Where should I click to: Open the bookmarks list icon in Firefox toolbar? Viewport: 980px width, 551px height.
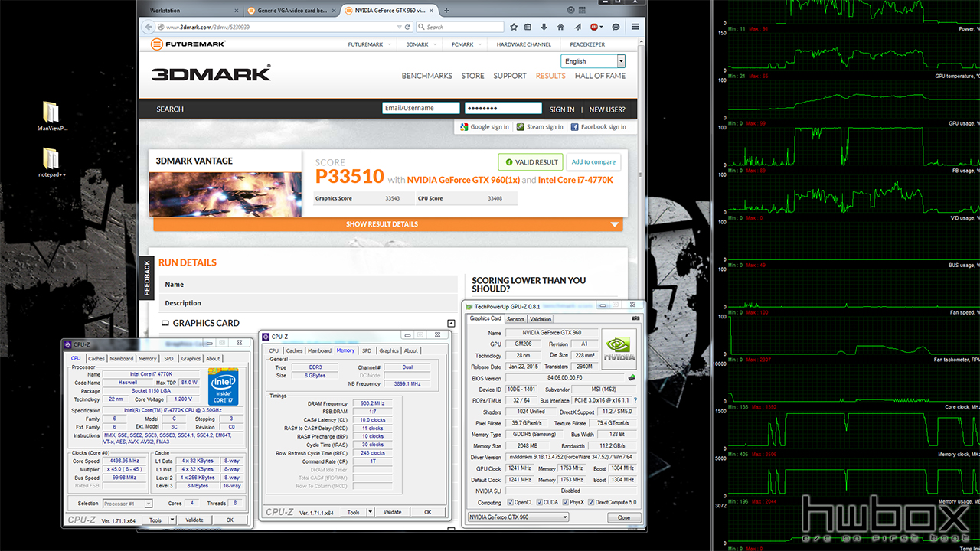point(528,27)
